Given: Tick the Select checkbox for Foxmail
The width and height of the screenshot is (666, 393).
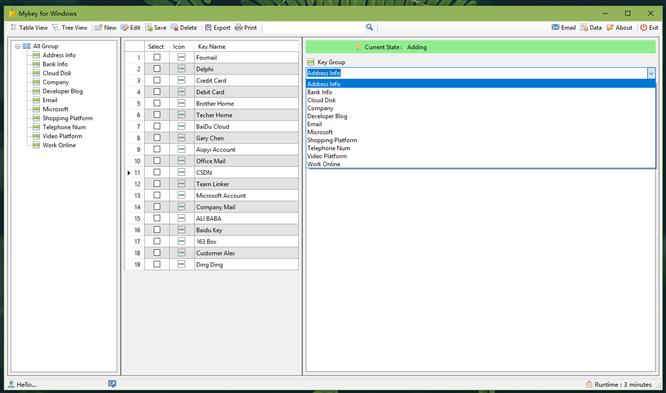Looking at the screenshot, I should (157, 57).
